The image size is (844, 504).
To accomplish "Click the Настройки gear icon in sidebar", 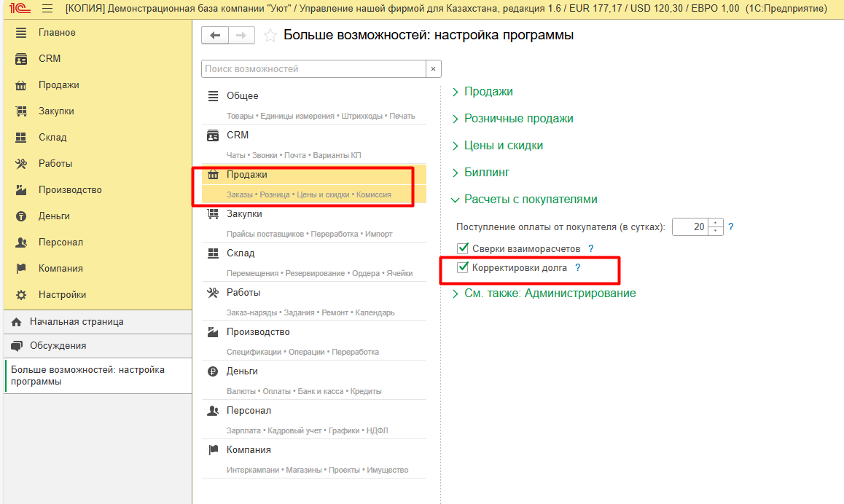I will click(21, 295).
